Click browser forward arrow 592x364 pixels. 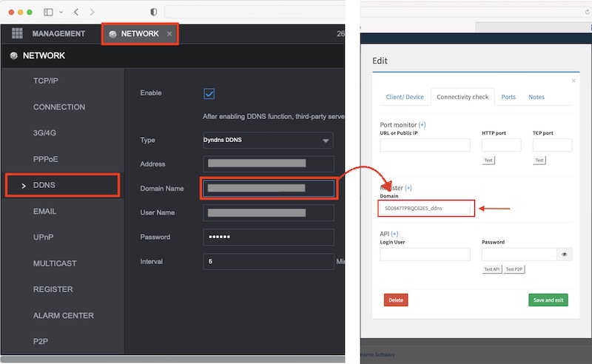pos(92,13)
